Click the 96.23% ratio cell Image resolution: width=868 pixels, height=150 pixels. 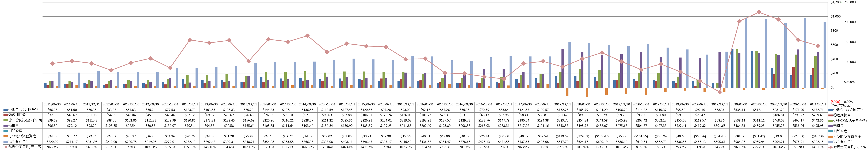52,147
